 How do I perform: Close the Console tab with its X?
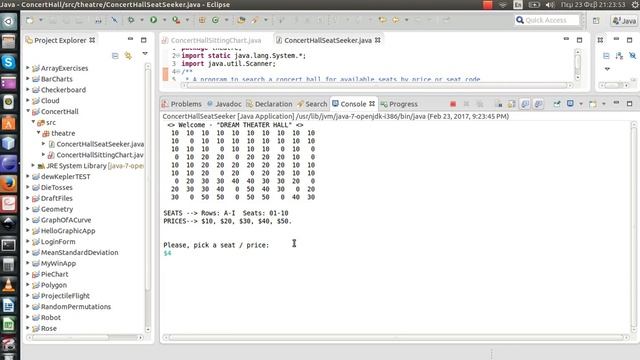(x=372, y=104)
